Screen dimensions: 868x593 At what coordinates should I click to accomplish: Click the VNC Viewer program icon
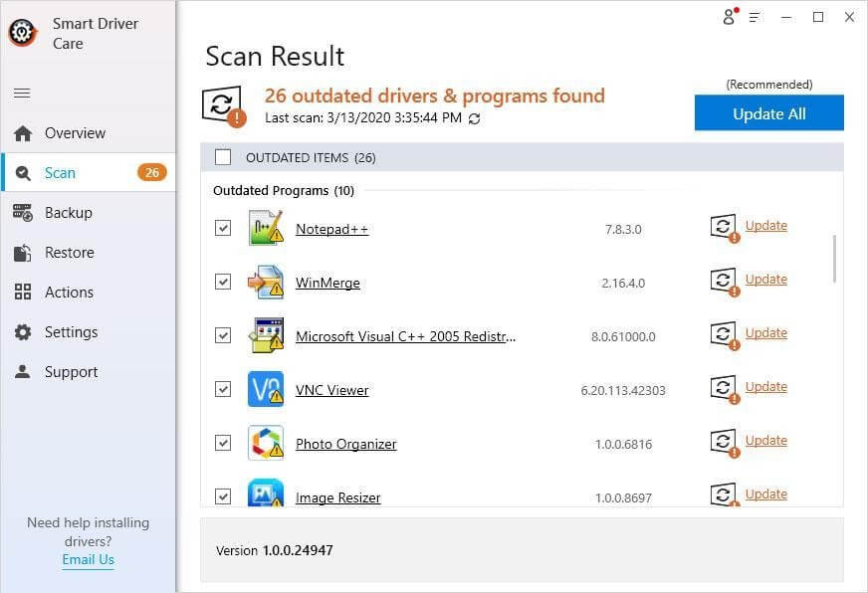pyautogui.click(x=266, y=390)
